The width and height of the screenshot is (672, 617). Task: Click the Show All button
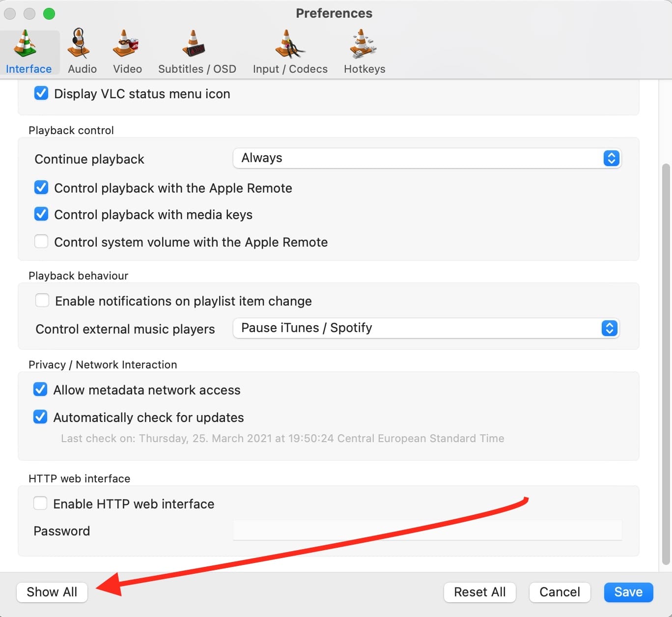pyautogui.click(x=52, y=592)
